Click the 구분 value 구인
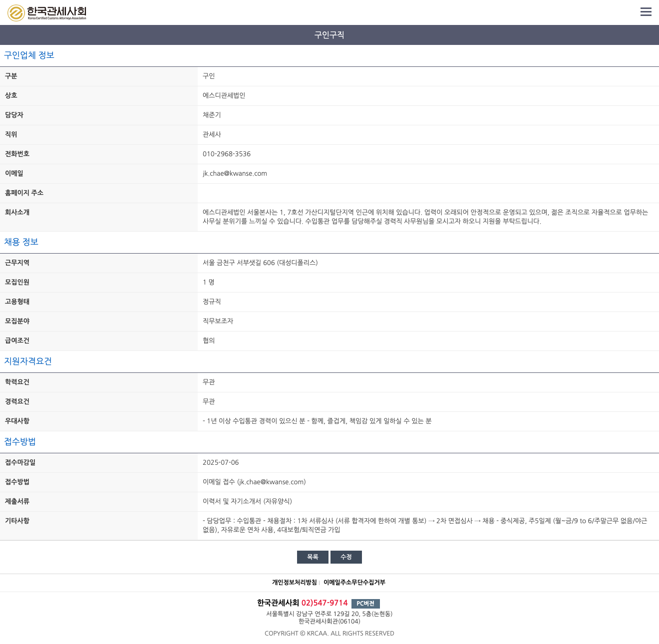Screen dimensions: 659x644 (209, 76)
